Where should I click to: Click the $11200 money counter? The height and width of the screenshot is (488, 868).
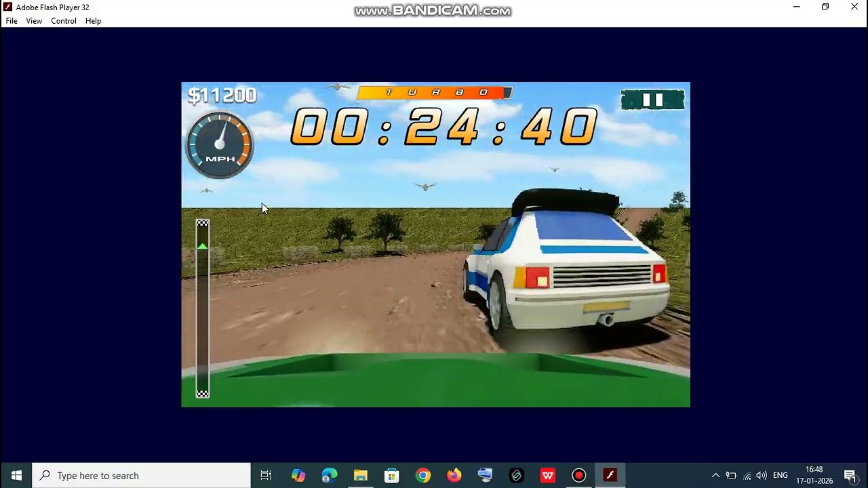[222, 96]
